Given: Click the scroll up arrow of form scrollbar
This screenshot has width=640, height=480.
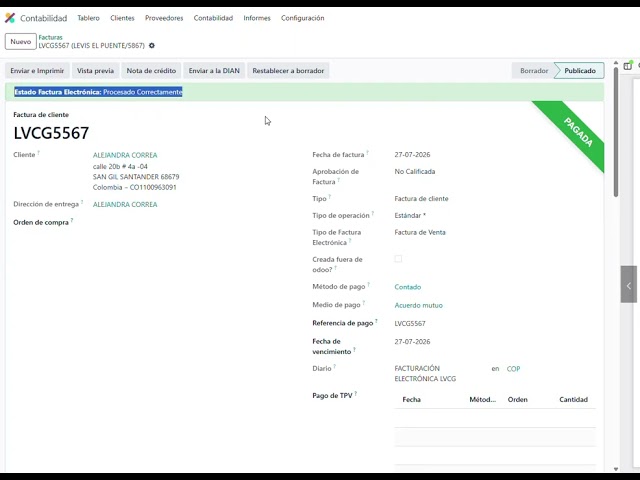Looking at the screenshot, I should point(616,63).
